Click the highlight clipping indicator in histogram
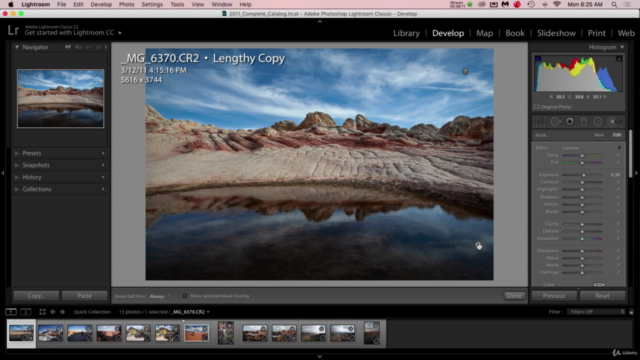The width and height of the screenshot is (640, 360). 619,59
